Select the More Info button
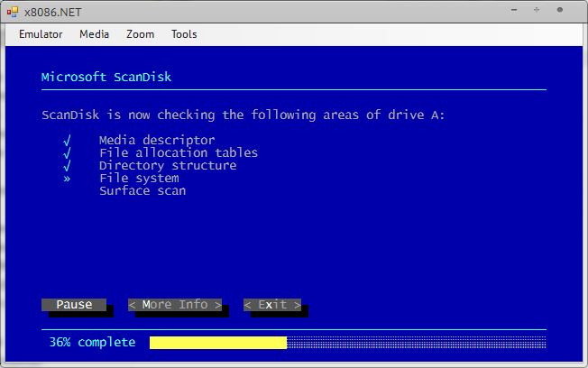 pos(175,305)
